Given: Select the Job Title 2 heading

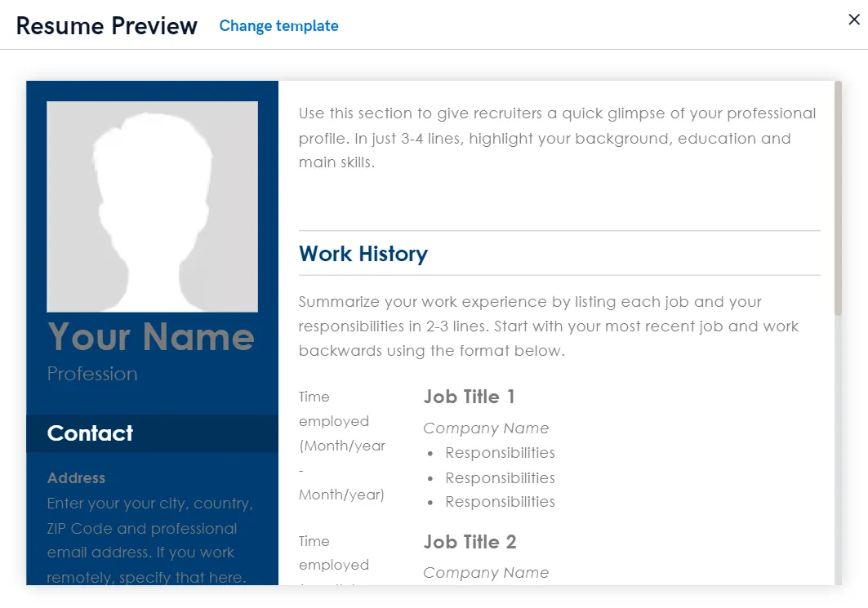Looking at the screenshot, I should point(470,542).
